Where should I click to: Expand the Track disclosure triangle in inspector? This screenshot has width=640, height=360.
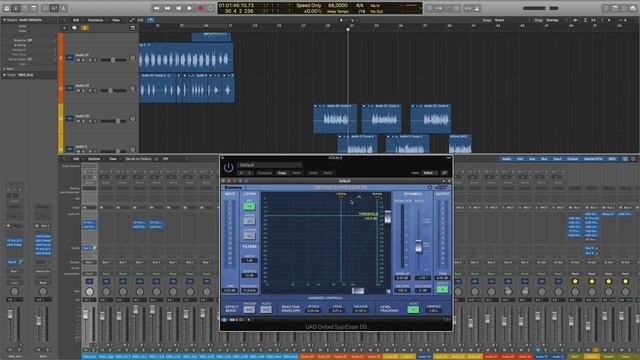tap(4, 75)
